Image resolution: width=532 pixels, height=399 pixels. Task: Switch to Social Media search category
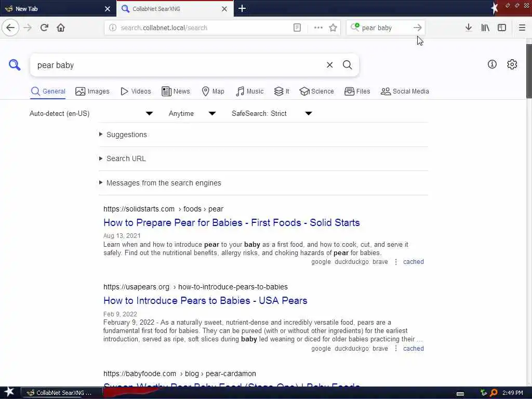(405, 91)
